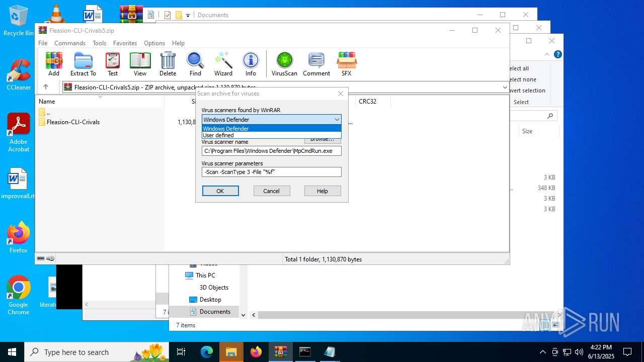Open quick access toolbar dropdown in Explorer
Screen dimensions: 644x362
188,15
